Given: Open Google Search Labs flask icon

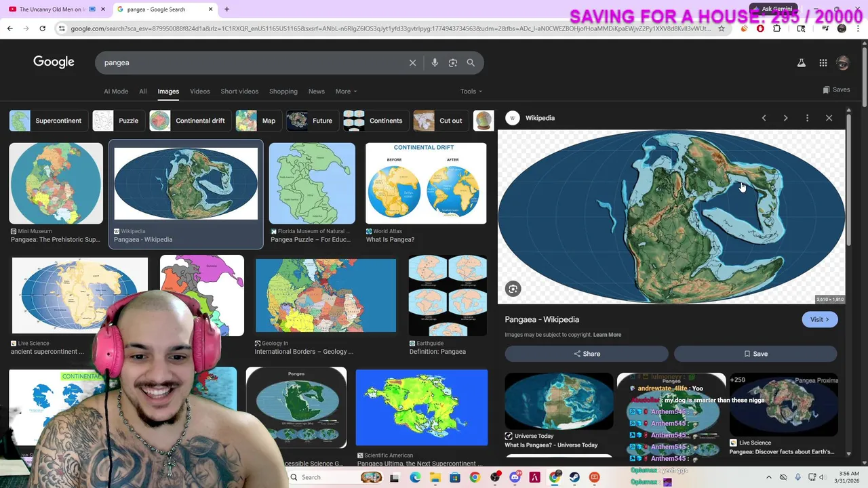Looking at the screenshot, I should [x=801, y=63].
